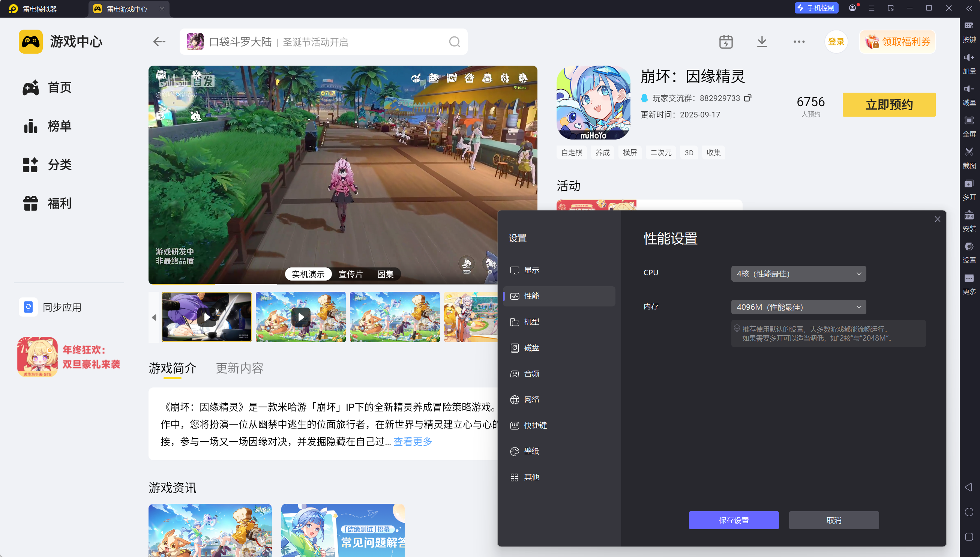980x557 pixels.
Task: Open the keymapping 按键 tool
Action: pyautogui.click(x=969, y=26)
